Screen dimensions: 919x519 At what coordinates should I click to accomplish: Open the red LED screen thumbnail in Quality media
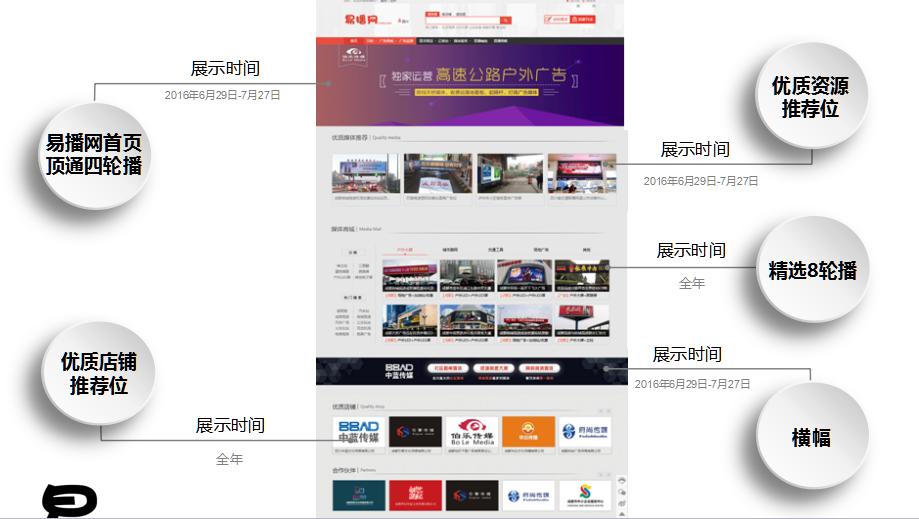[582, 173]
